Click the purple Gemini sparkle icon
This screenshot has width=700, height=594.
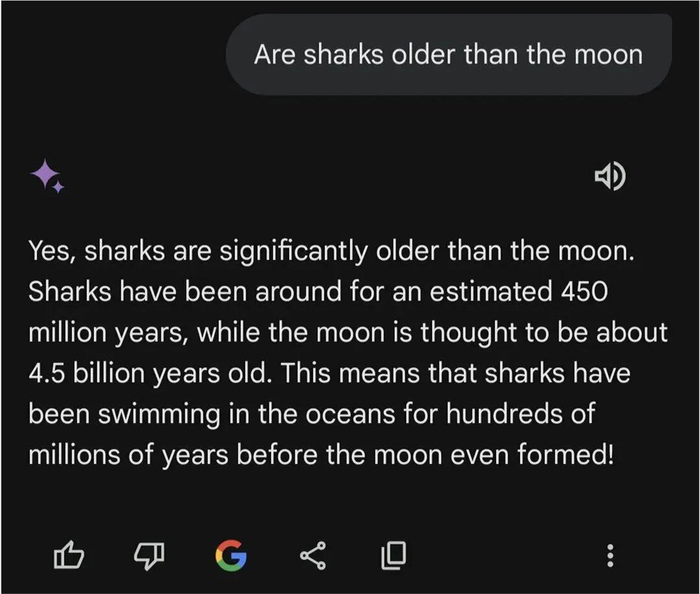tap(47, 175)
